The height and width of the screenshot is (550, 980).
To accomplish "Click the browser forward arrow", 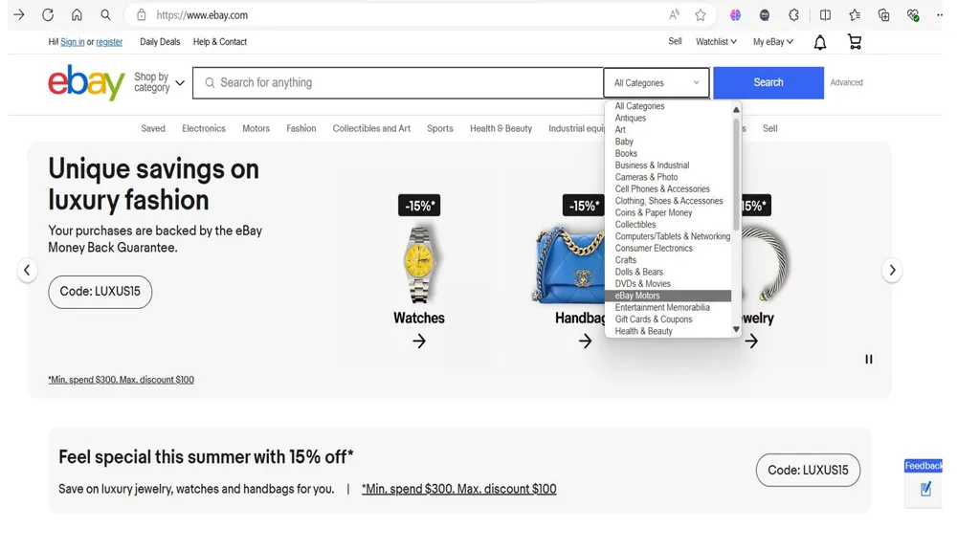I will tap(19, 15).
